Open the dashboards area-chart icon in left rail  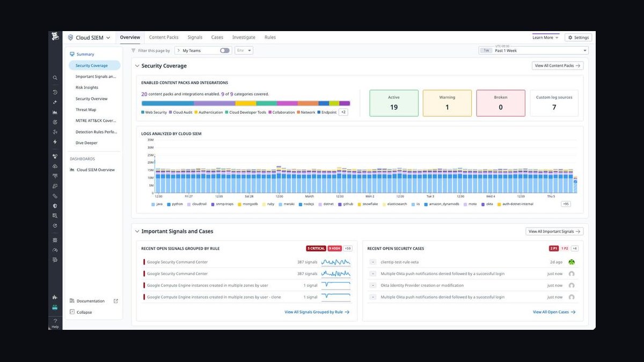click(55, 112)
